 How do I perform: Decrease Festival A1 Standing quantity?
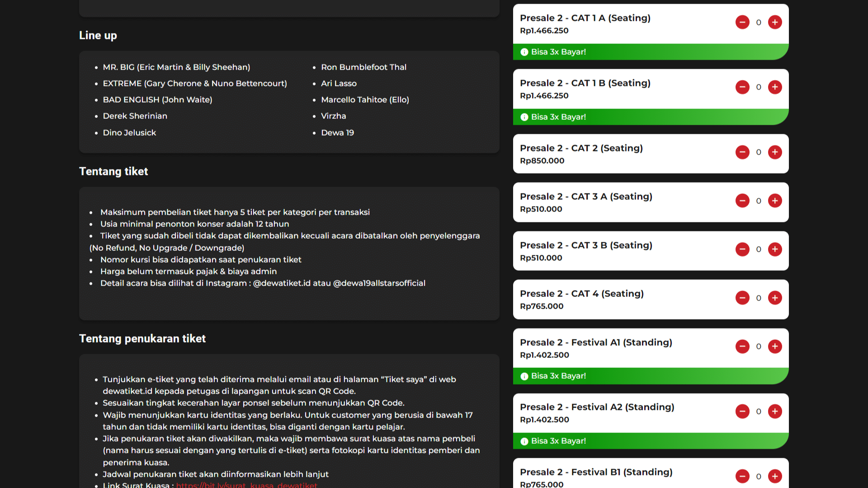pos(742,347)
